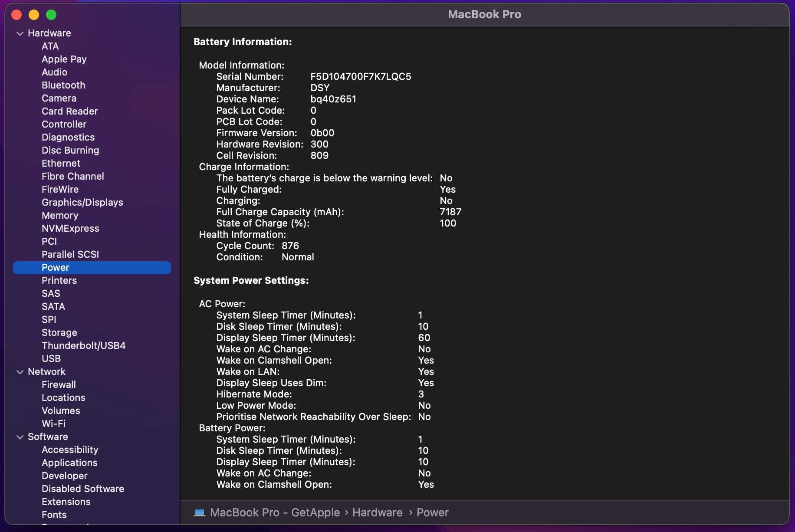
Task: Click the Cycle Count value 876
Action: tap(290, 246)
